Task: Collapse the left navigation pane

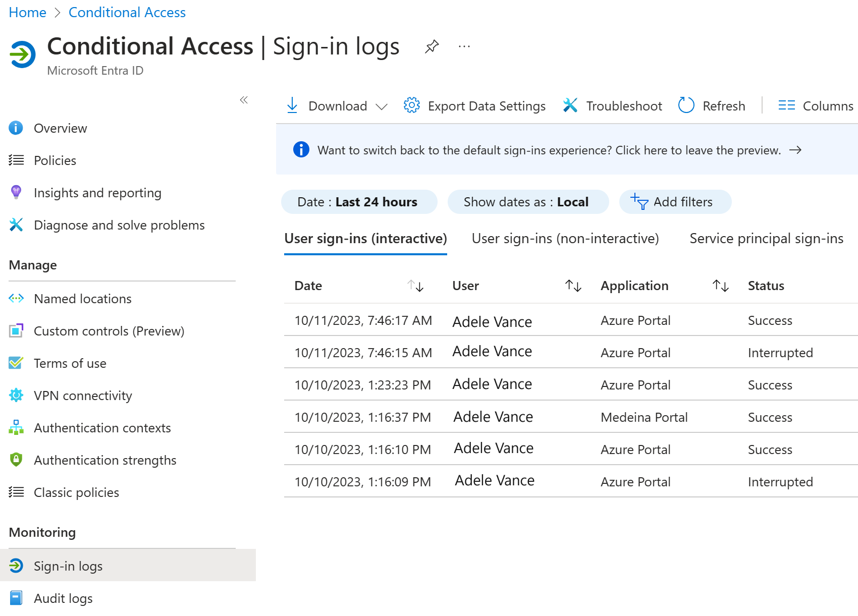Action: 244,100
